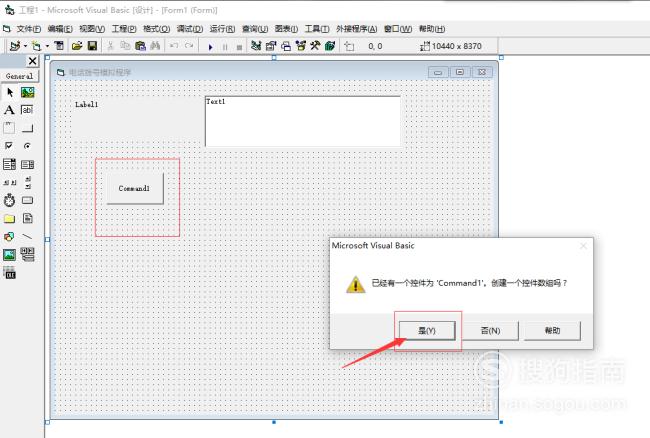Click the End stop toolbar button
The image size is (650, 438).
(x=239, y=47)
